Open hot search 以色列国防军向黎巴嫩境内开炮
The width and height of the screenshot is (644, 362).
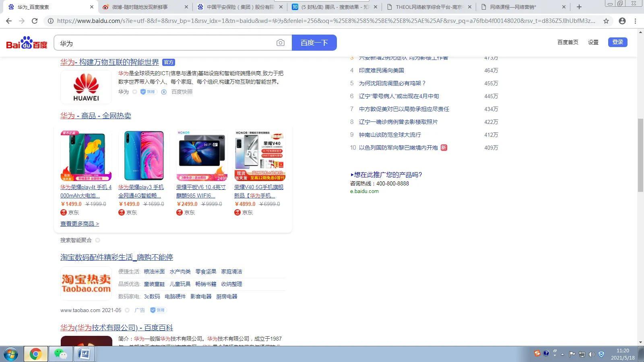[x=398, y=148]
